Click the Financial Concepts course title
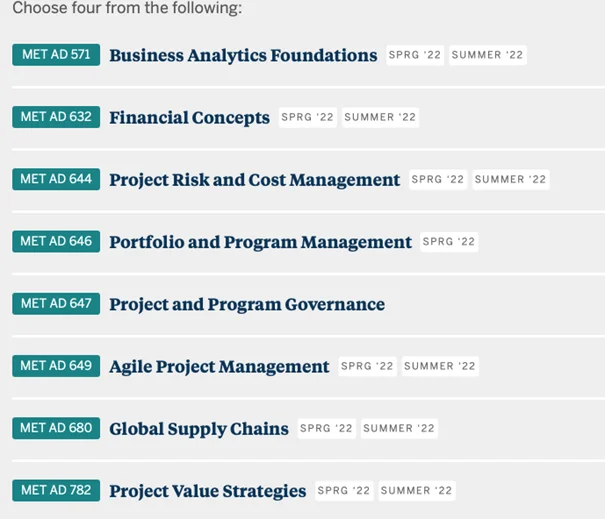Image resolution: width=605 pixels, height=519 pixels. click(x=189, y=118)
